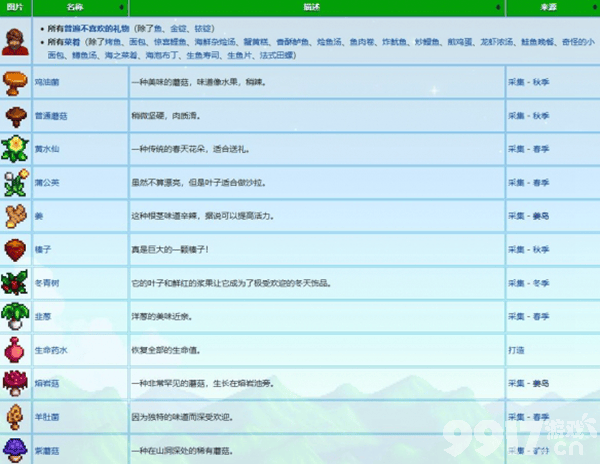The image size is (600, 464).
Task: Open the 鳟鱼汤 dish link
Action: (x=84, y=55)
